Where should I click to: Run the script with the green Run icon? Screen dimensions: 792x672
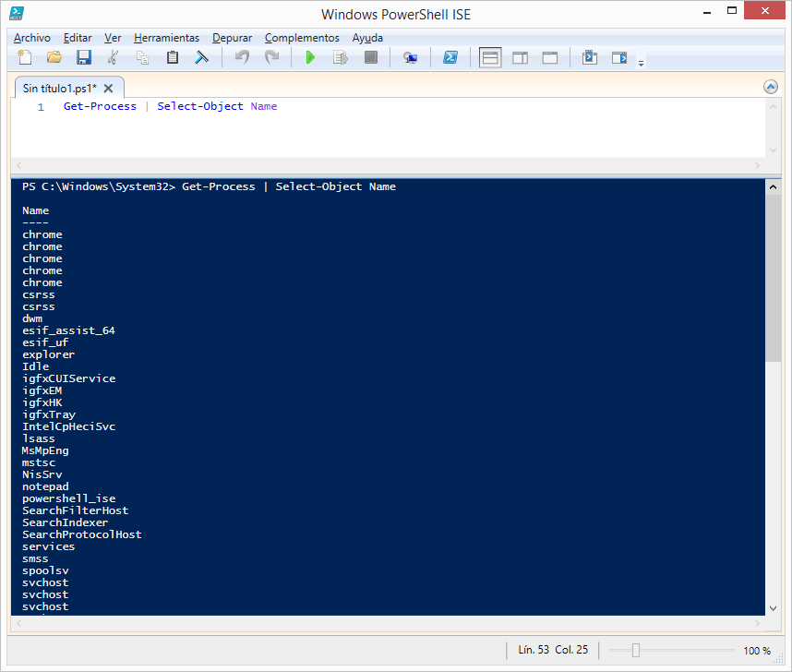click(x=310, y=57)
